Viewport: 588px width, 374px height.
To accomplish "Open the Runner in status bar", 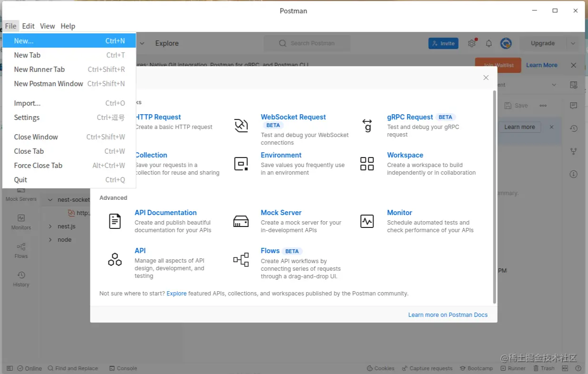I will [513, 368].
